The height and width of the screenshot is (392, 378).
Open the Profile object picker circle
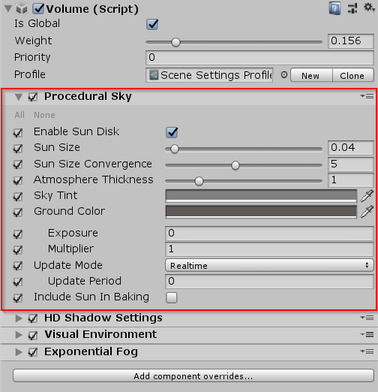[284, 75]
